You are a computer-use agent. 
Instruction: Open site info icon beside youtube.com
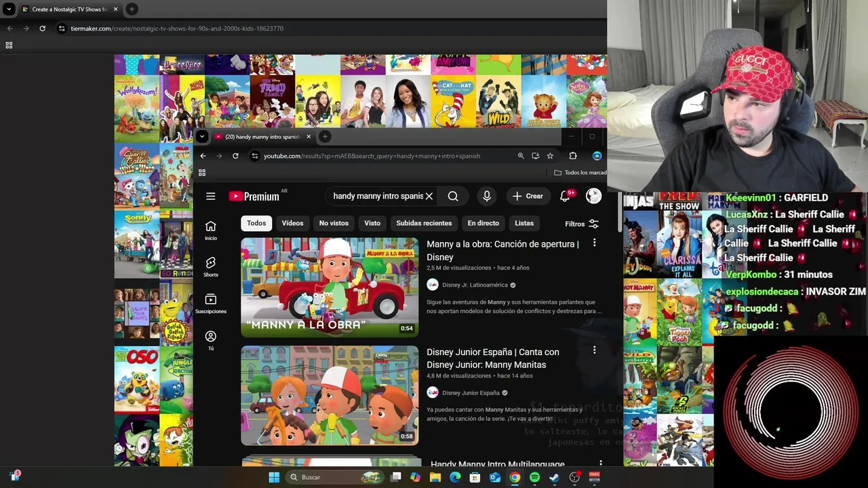[254, 156]
